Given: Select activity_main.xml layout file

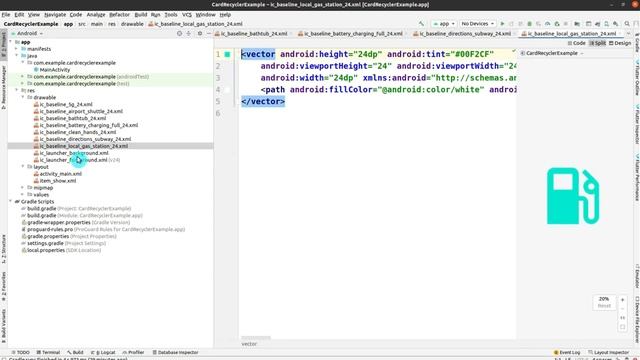Looking at the screenshot, I should [58, 174].
